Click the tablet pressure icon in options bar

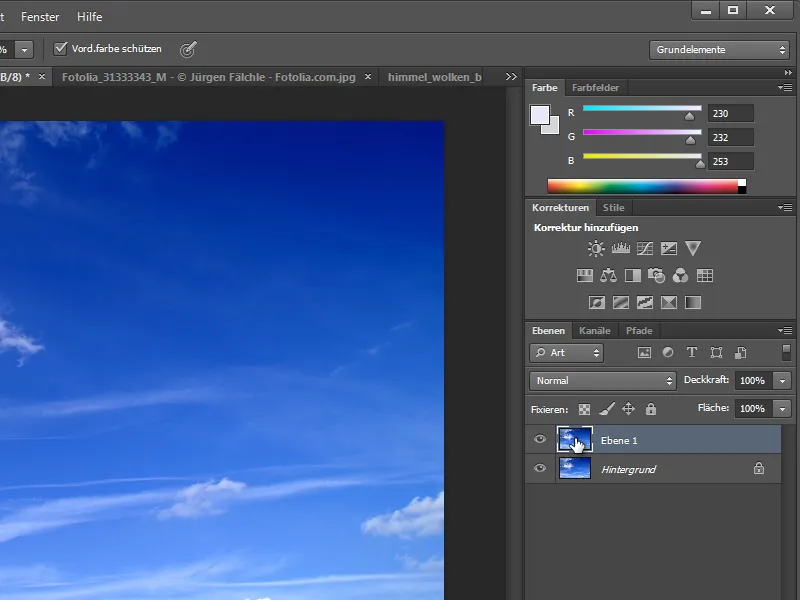[188, 49]
